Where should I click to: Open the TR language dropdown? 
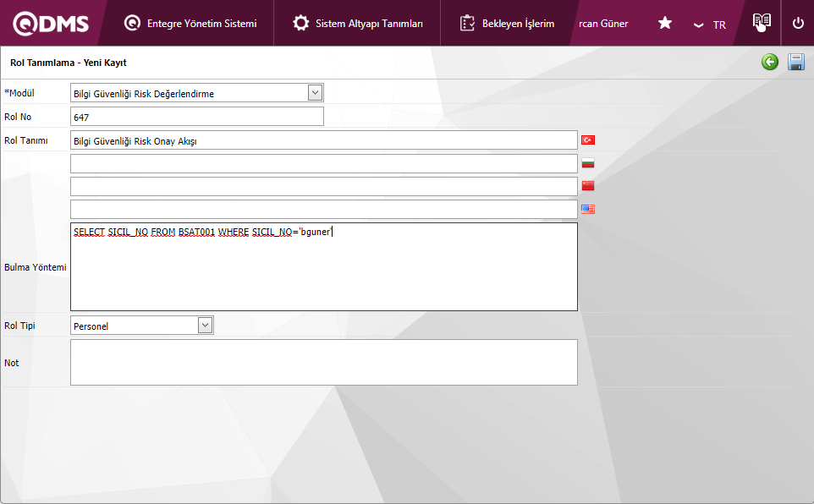(710, 25)
